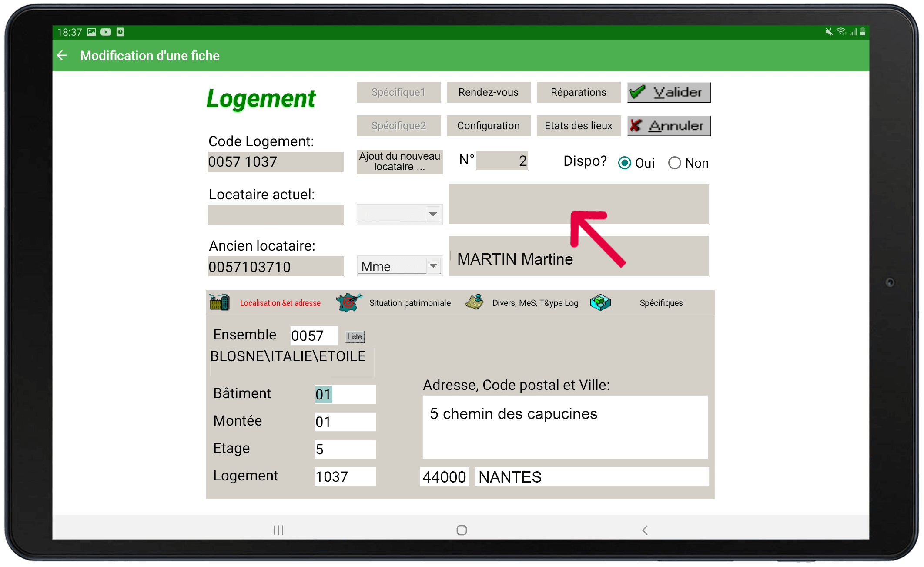Select the Oui availability radio

pyautogui.click(x=625, y=163)
